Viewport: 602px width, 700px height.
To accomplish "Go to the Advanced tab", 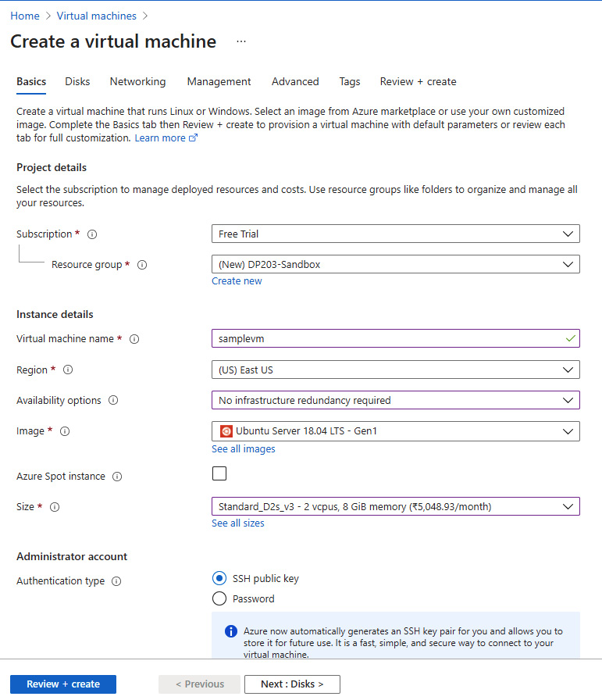I will (295, 82).
